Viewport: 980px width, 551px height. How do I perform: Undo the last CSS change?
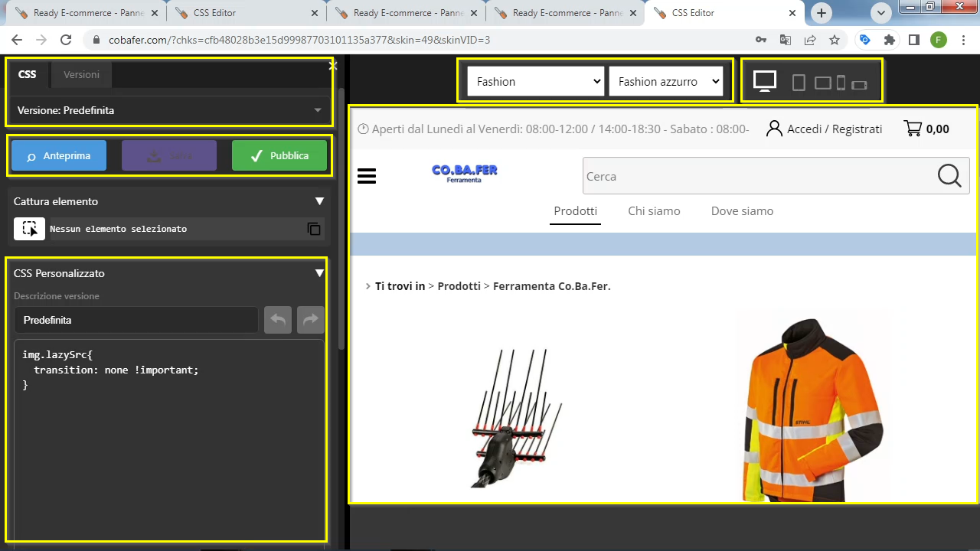point(278,320)
